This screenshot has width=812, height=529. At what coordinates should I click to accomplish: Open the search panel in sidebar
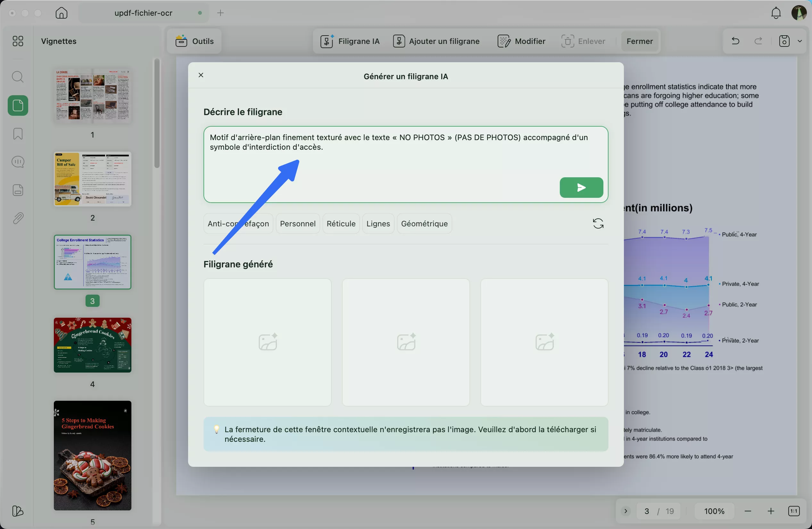[x=18, y=77]
